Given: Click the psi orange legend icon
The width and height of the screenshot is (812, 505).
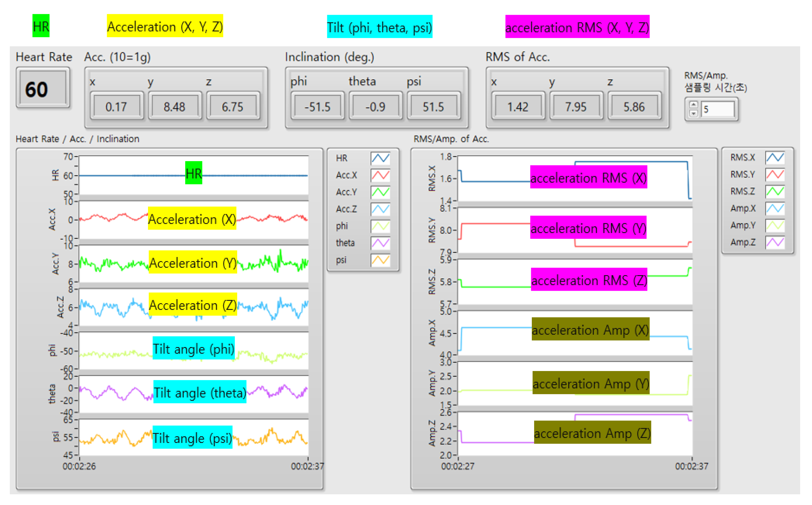Looking at the screenshot, I should click(380, 260).
